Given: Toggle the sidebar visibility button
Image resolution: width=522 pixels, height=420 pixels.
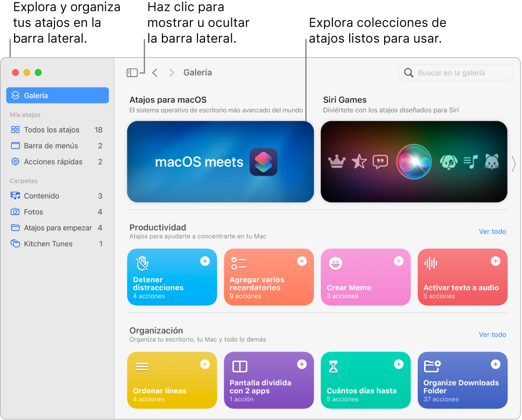Looking at the screenshot, I should pos(132,73).
